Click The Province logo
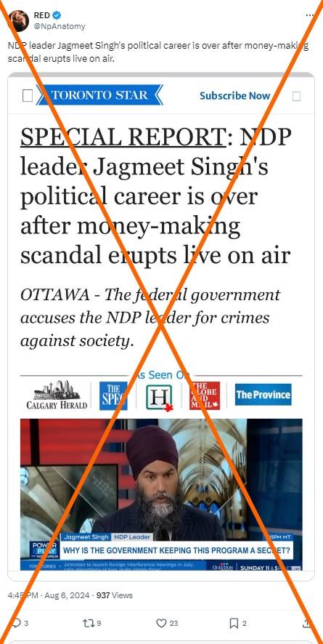This screenshot has height=644, width=323. [x=263, y=395]
